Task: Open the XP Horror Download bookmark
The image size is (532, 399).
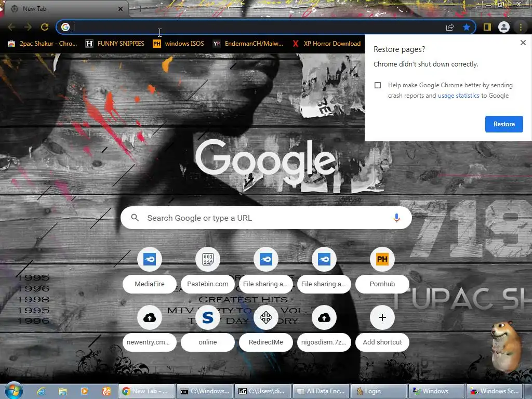Action: (327, 44)
